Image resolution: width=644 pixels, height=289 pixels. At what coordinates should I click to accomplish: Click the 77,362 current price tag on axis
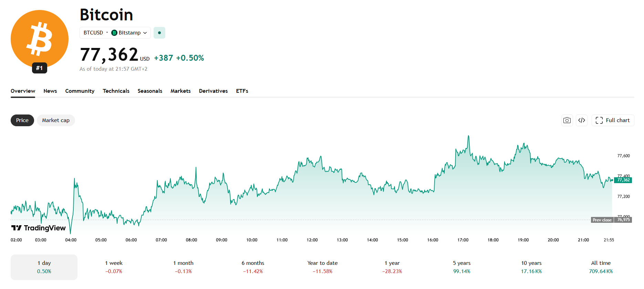tap(623, 180)
